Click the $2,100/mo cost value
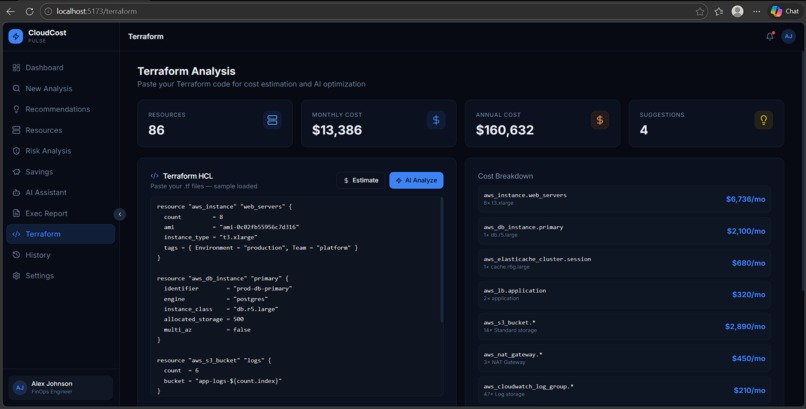806x409 pixels. click(x=746, y=231)
